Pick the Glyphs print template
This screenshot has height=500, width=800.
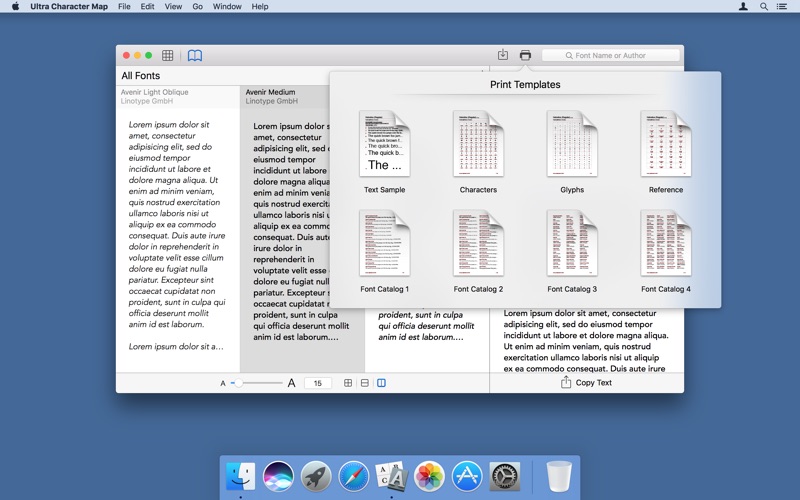pyautogui.click(x=572, y=152)
